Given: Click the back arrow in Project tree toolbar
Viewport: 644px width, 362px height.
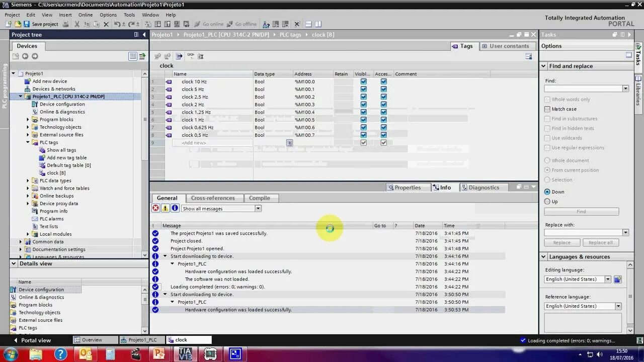Looking at the screenshot, I should [25, 56].
